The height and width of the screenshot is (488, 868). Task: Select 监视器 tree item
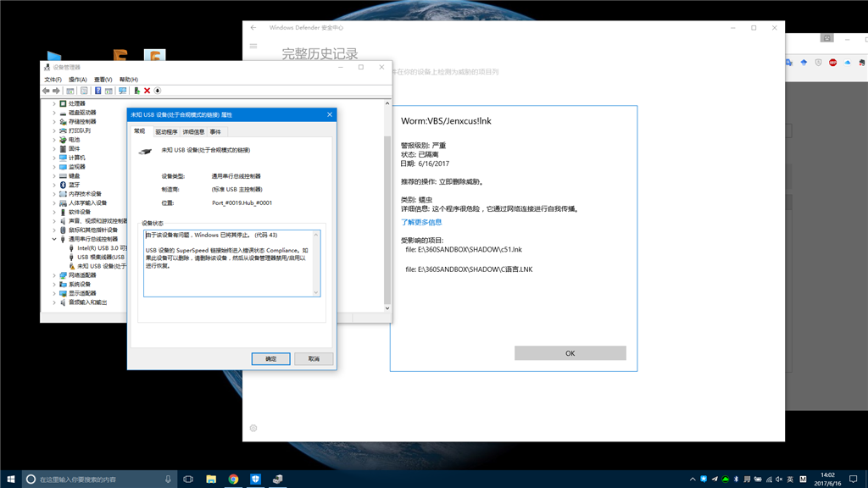[x=73, y=167]
